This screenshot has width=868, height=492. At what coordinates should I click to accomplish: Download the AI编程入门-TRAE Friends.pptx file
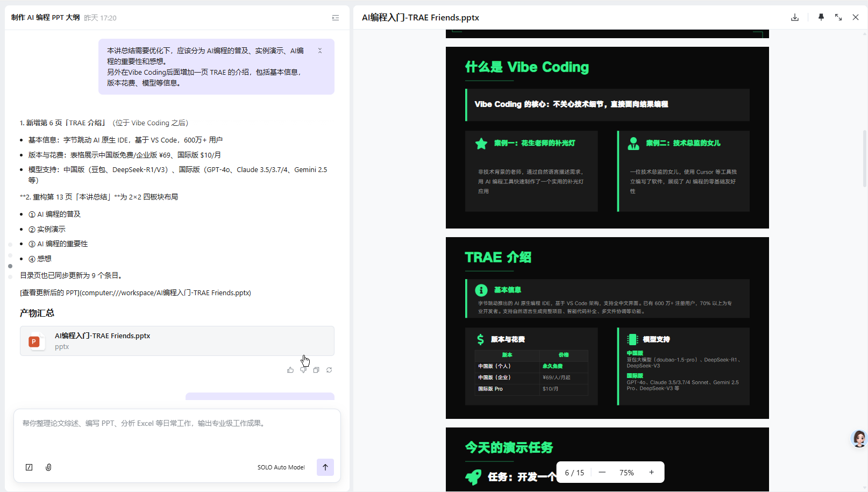tap(794, 17)
